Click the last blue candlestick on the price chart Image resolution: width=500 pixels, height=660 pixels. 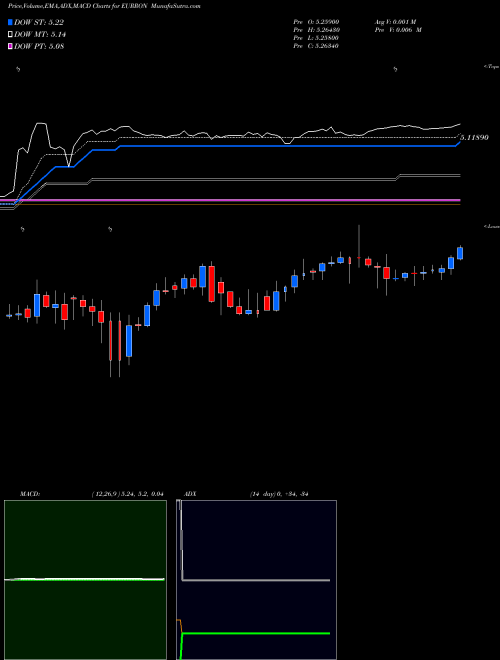pos(460,253)
